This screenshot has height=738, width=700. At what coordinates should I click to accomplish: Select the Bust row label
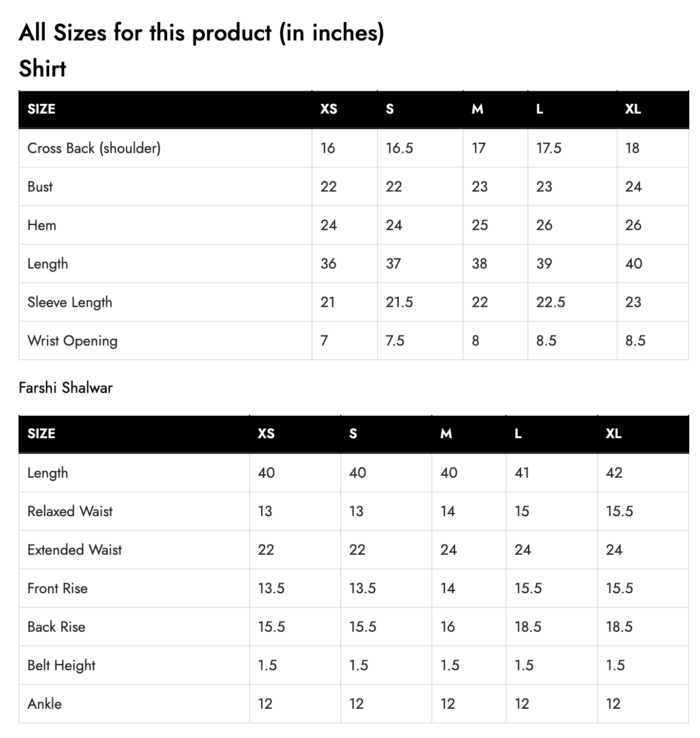[x=40, y=186]
